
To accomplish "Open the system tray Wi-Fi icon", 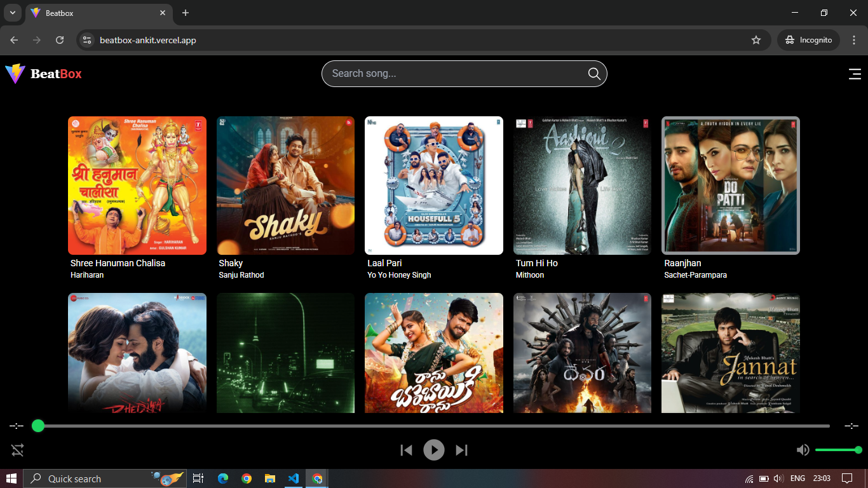I will tap(750, 478).
